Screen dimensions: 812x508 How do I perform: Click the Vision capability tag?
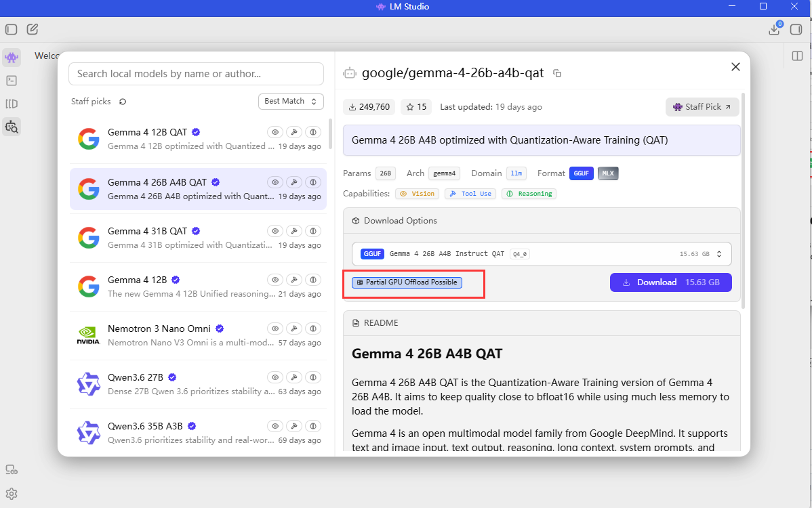point(418,194)
